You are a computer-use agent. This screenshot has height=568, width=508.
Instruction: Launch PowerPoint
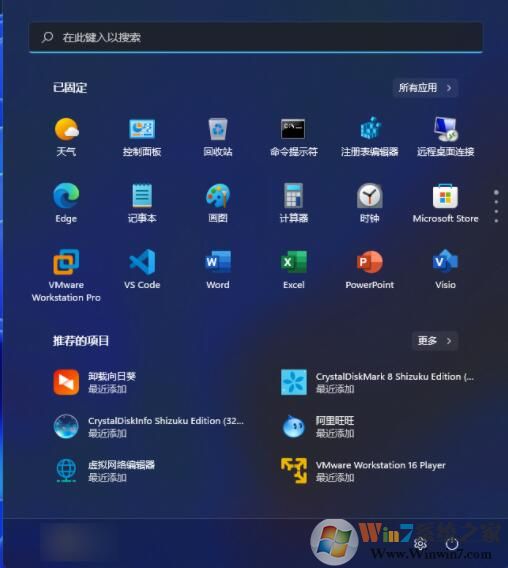click(370, 270)
